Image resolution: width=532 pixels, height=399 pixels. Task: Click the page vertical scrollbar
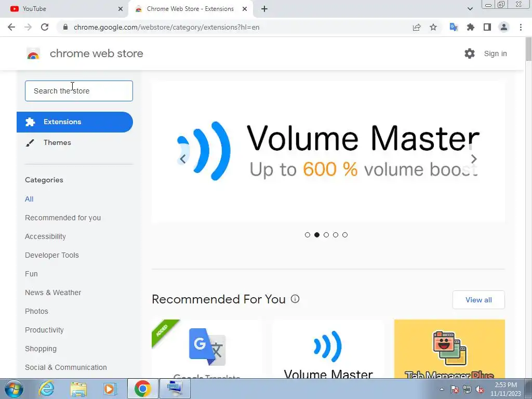coord(528,49)
